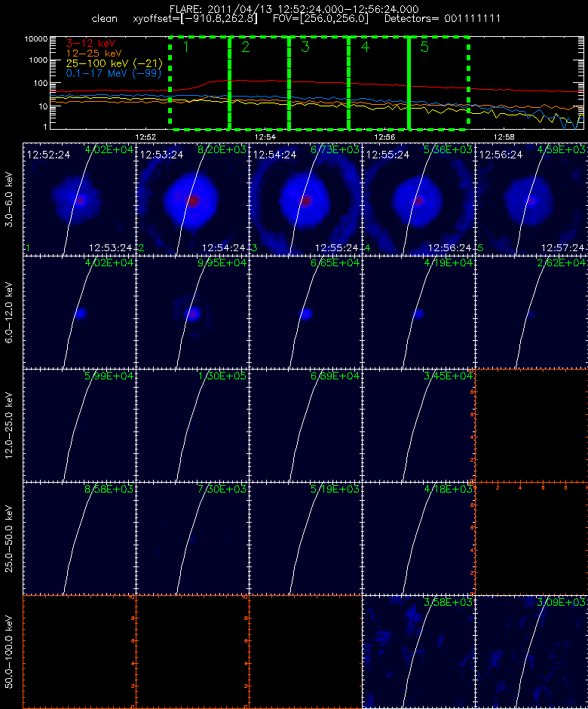Viewport: 588px width, 709px height.
Task: Select the 6.0-12.0 keV panel labeled 4.19E+04
Action: pyautogui.click(x=418, y=312)
